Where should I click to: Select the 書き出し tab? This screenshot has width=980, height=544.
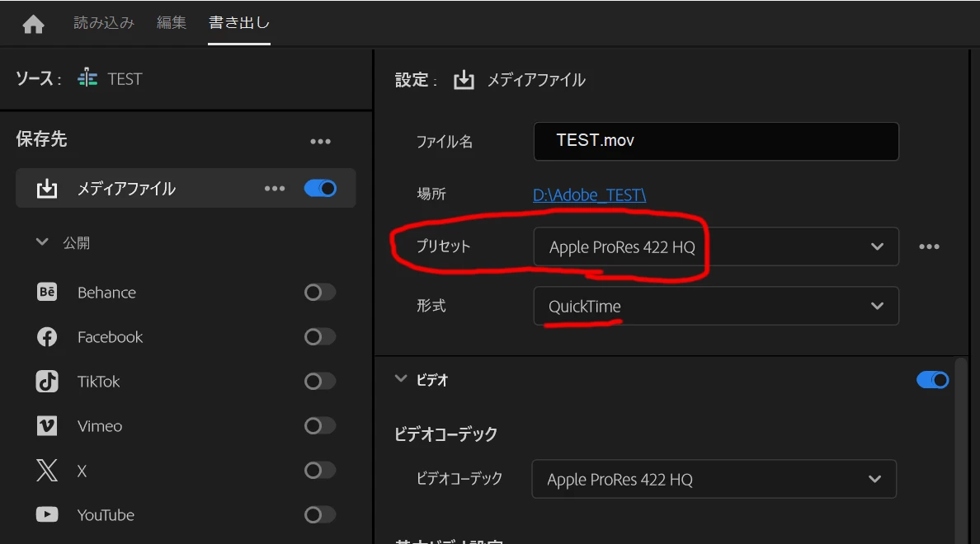tap(238, 23)
